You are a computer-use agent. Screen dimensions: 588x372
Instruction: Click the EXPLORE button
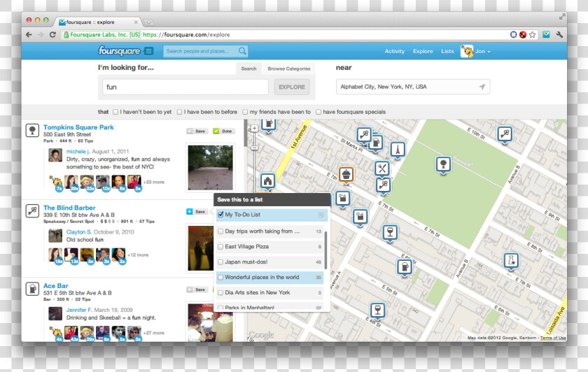[x=292, y=87]
